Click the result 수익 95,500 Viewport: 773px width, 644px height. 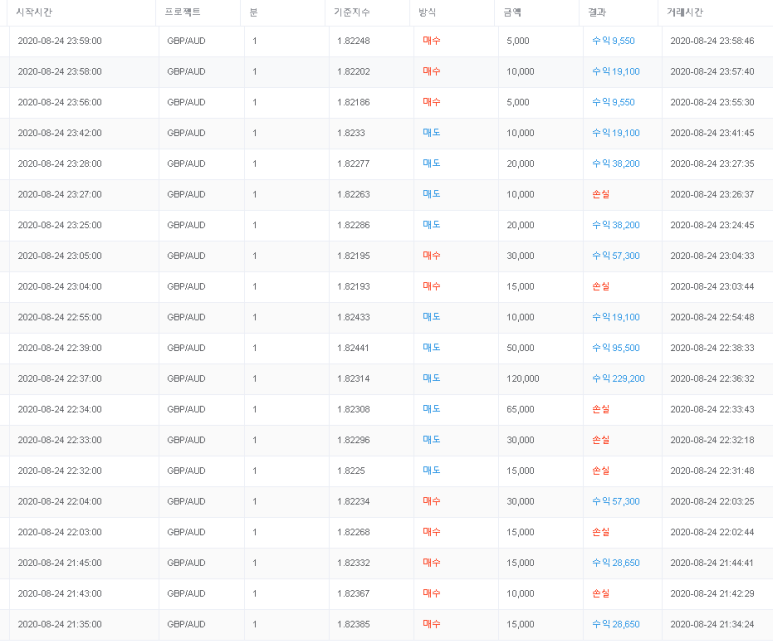tap(616, 348)
